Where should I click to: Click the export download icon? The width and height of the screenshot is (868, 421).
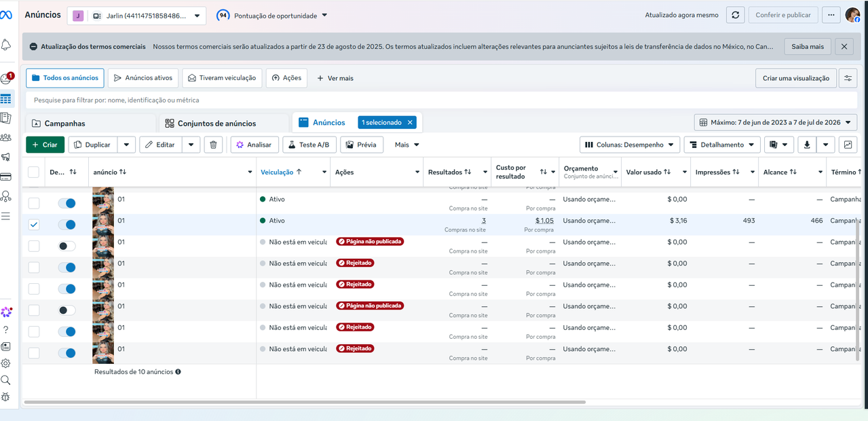click(x=807, y=145)
